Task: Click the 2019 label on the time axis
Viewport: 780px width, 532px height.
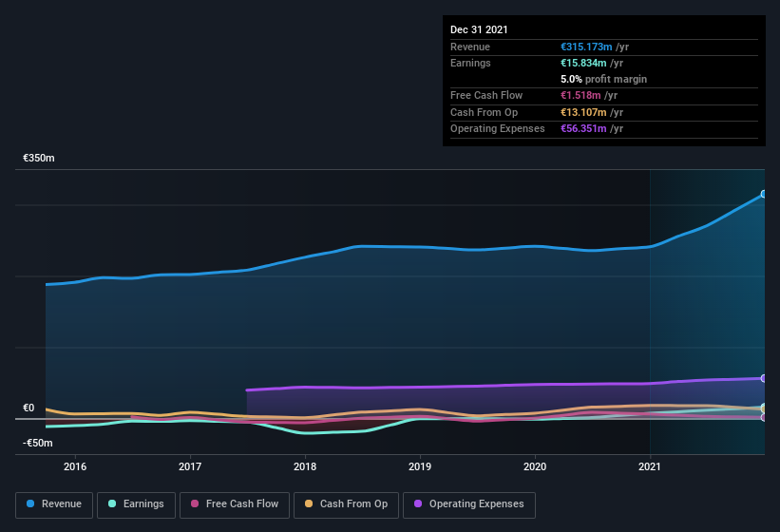Action: click(420, 466)
